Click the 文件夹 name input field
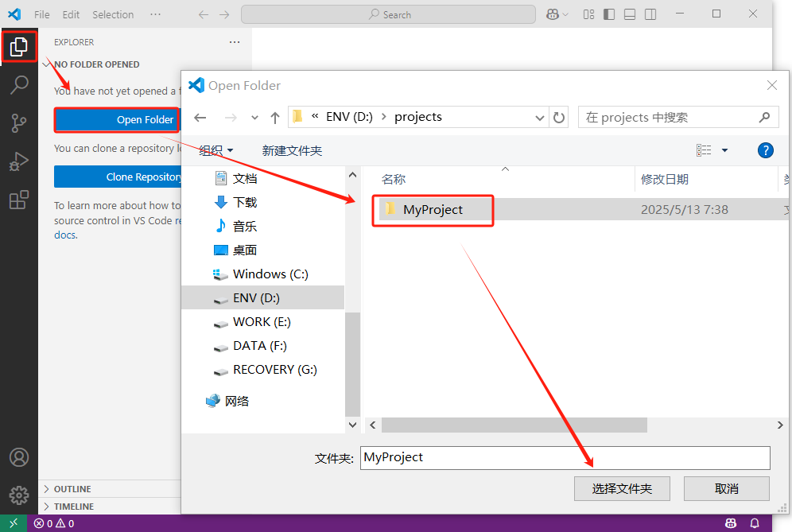Viewport: 792px width, 532px height. tap(565, 458)
